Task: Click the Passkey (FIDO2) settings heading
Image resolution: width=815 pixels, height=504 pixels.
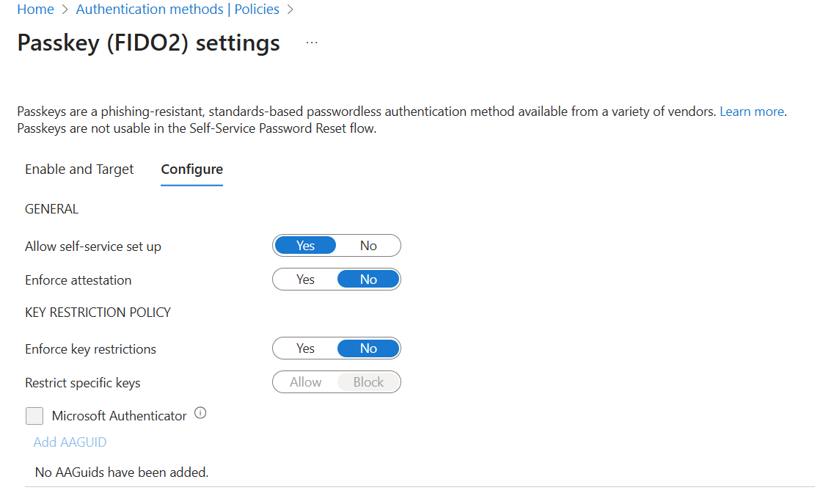Action: pos(147,43)
